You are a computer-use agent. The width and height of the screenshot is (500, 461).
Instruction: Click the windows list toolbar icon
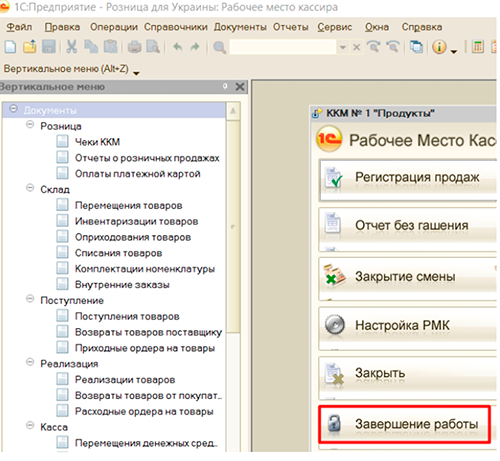(x=416, y=47)
